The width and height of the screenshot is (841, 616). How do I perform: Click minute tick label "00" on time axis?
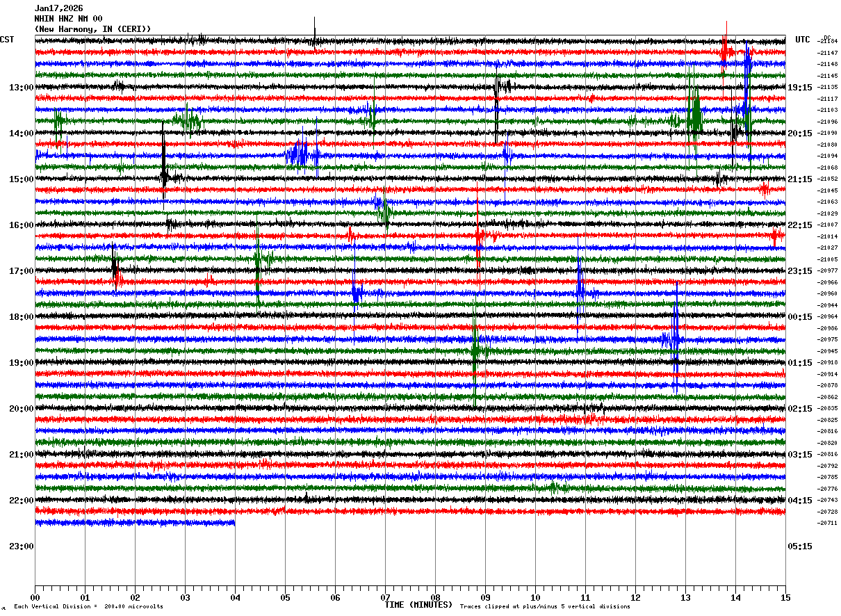(35, 597)
